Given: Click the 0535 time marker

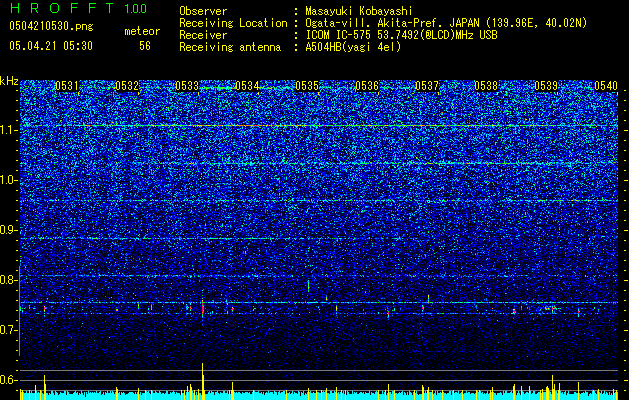Looking at the screenshot, I should pos(307,86).
